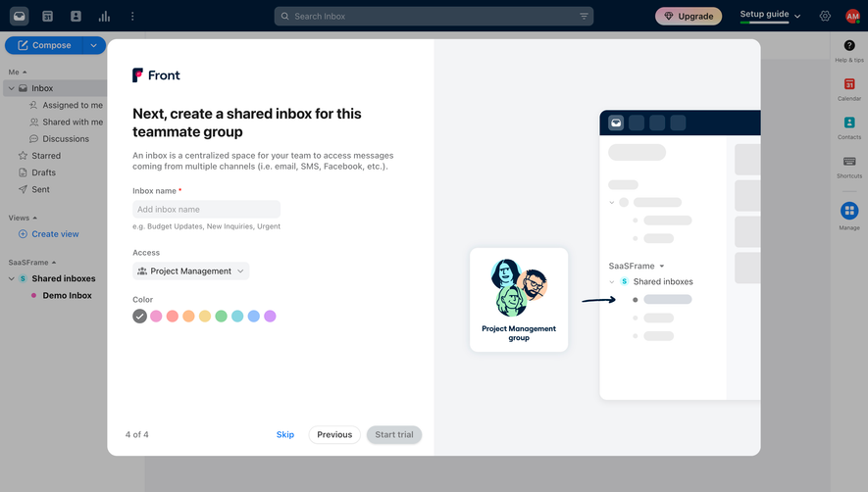
Task: Select the blue color swatch
Action: click(x=254, y=316)
